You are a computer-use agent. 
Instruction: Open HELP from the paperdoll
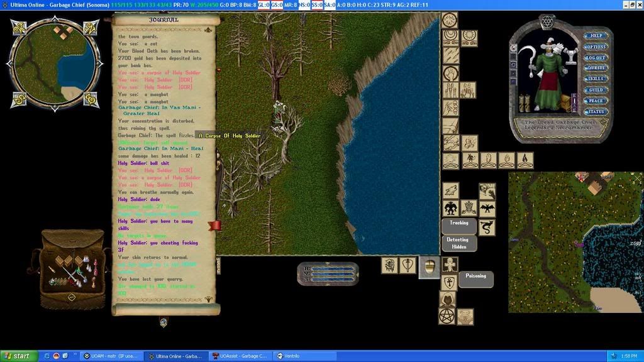[x=596, y=36]
